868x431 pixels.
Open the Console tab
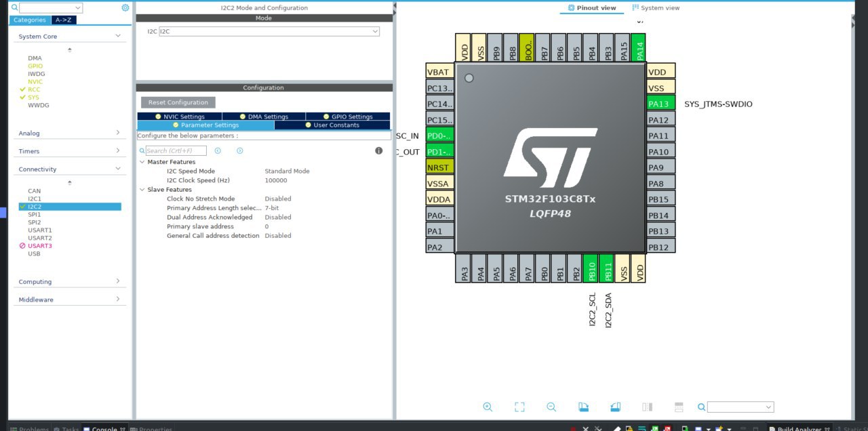pos(104,429)
